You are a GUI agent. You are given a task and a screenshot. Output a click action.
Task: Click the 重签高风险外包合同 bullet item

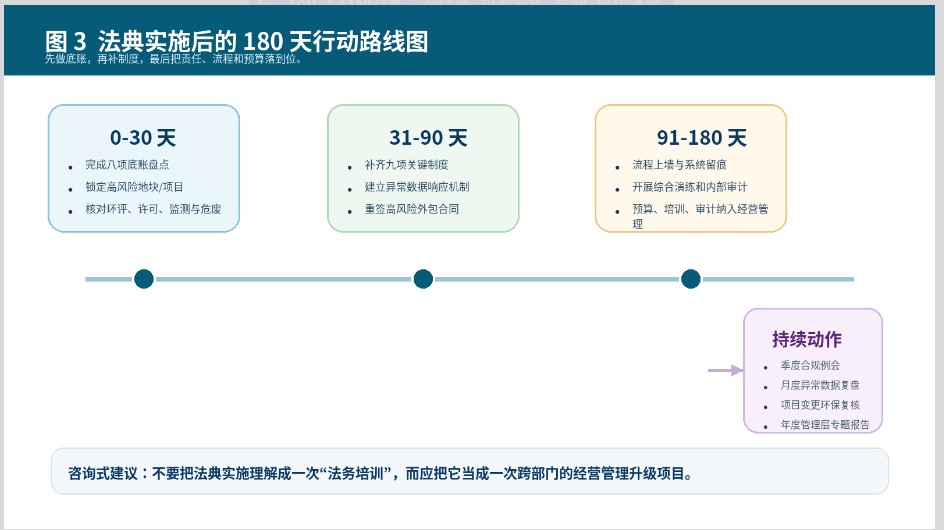tap(412, 210)
